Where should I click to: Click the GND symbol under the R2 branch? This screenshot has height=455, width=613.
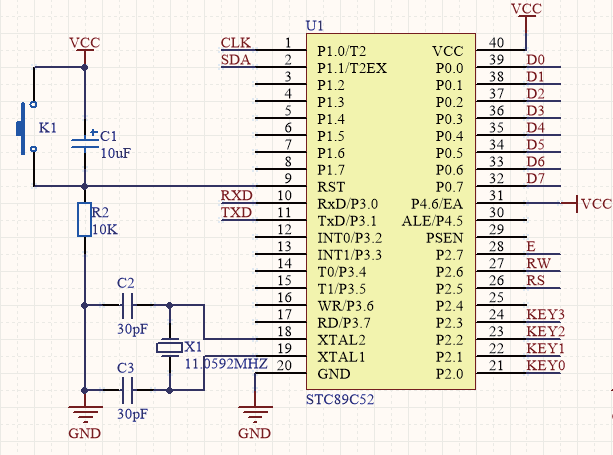85,423
